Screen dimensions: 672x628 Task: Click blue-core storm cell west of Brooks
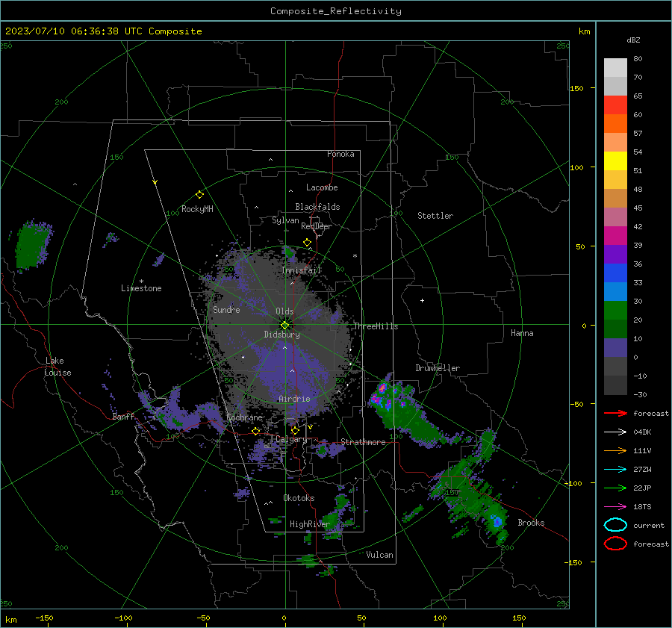[497, 522]
